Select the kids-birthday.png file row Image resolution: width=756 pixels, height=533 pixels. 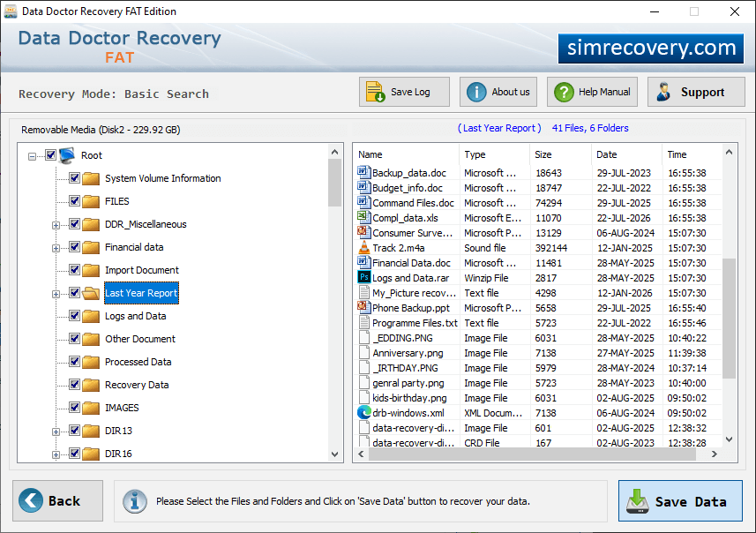(539, 398)
